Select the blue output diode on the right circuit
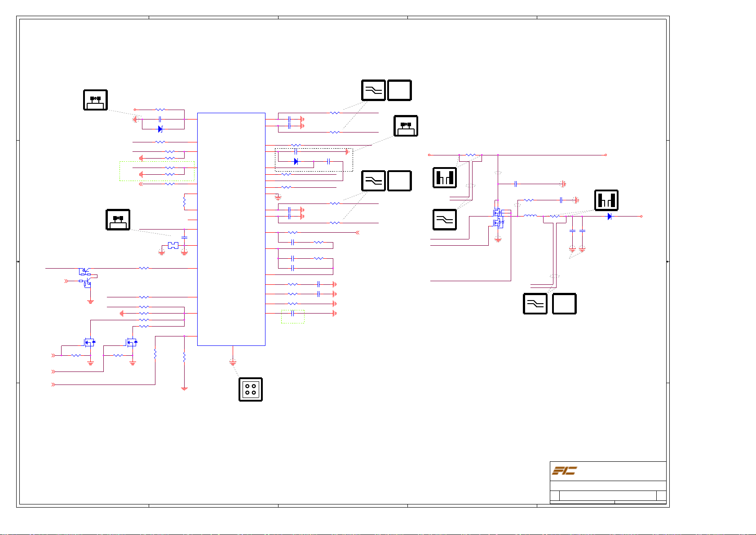Screen dimensions: 756x535 610,217
